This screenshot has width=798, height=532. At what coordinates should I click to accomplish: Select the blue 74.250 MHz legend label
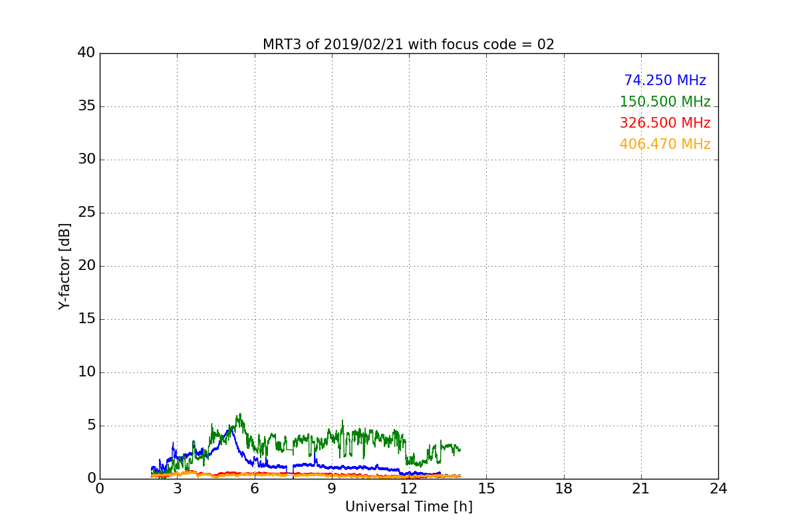665,80
